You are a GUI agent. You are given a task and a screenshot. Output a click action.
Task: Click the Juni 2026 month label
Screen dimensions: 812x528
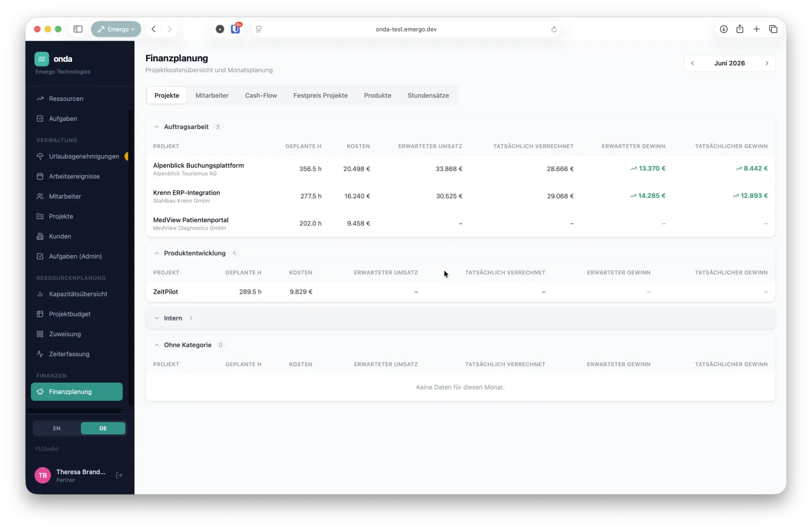pyautogui.click(x=730, y=63)
